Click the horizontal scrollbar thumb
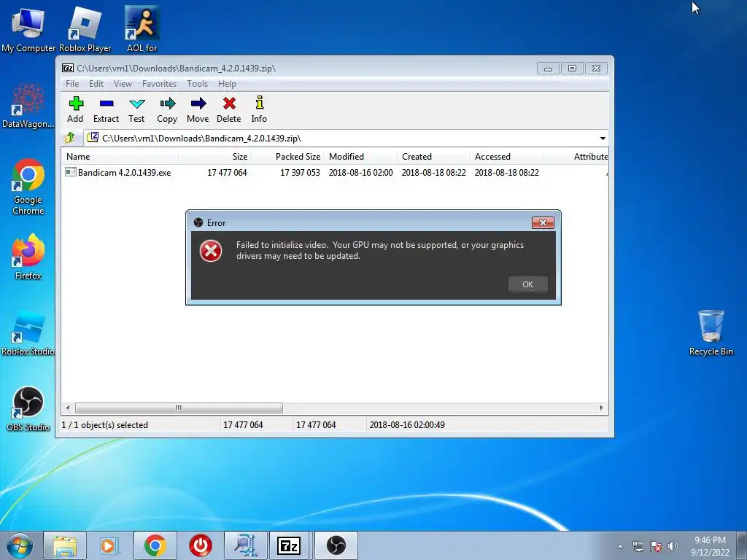The height and width of the screenshot is (560, 747). click(179, 408)
